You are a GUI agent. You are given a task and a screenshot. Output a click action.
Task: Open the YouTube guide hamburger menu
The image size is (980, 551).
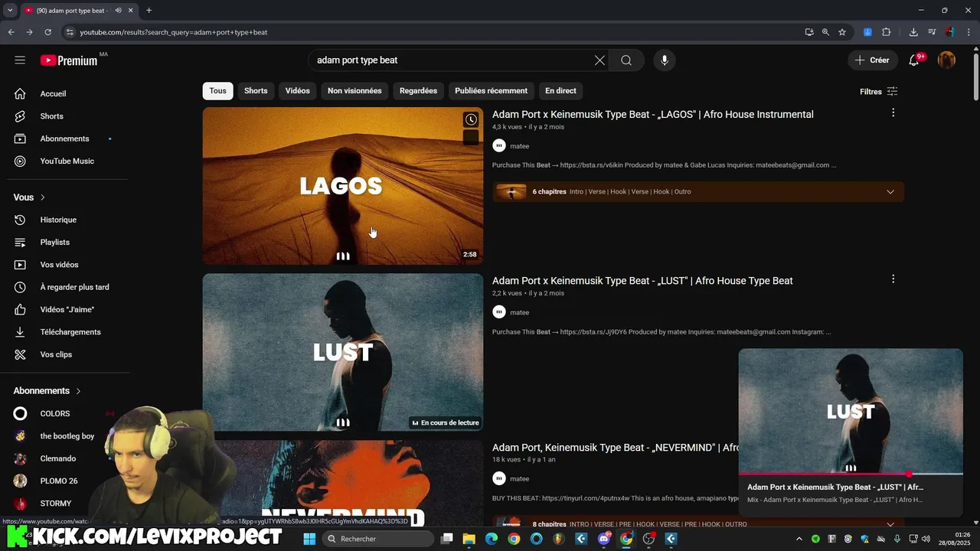pos(20,60)
